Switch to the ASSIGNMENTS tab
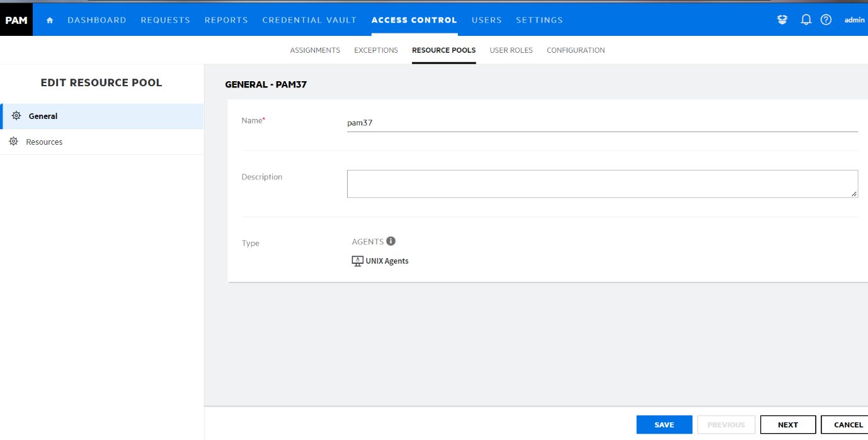Screen dimensions: 868x440 tap(315, 50)
